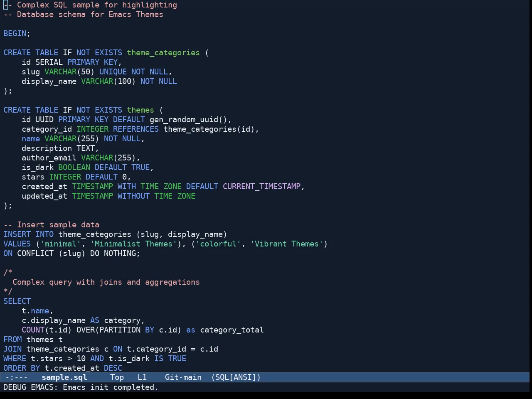The width and height of the screenshot is (532, 399).
Task: Click the author_email column name
Action: tap(49, 158)
